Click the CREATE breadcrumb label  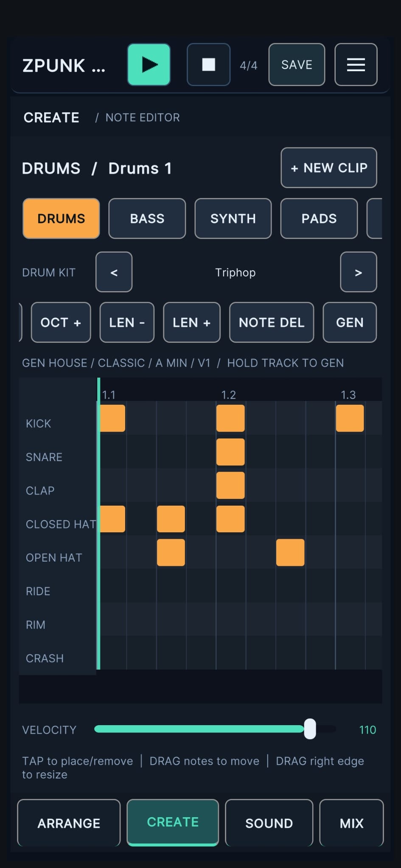[x=51, y=117]
